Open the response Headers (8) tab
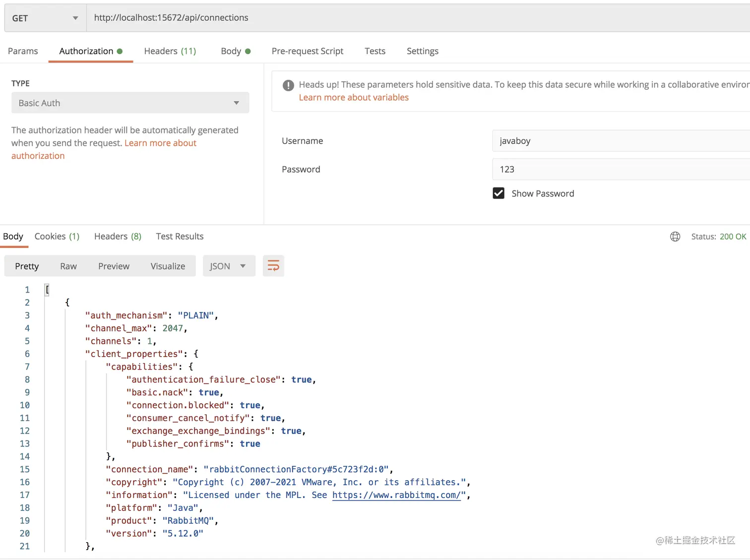 tap(118, 236)
